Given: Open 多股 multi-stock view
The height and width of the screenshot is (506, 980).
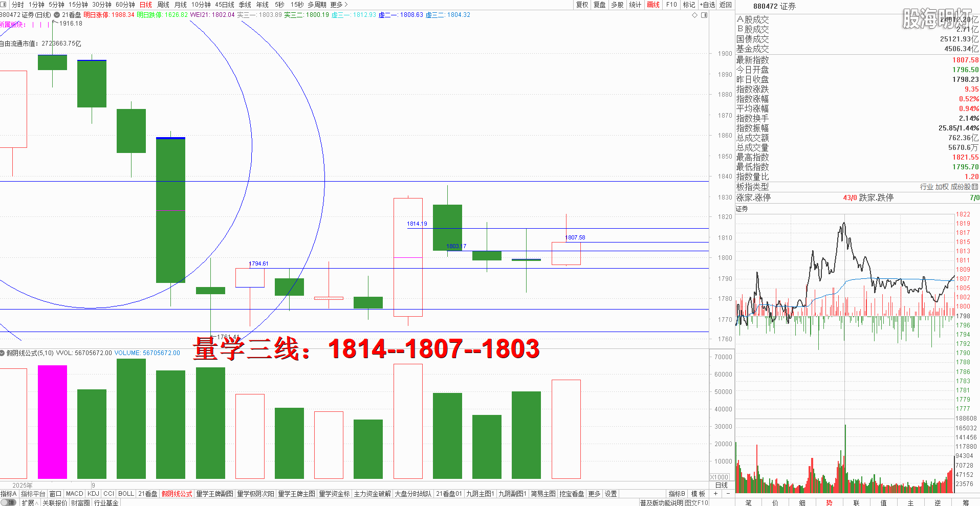Looking at the screenshot, I should (x=618, y=5).
